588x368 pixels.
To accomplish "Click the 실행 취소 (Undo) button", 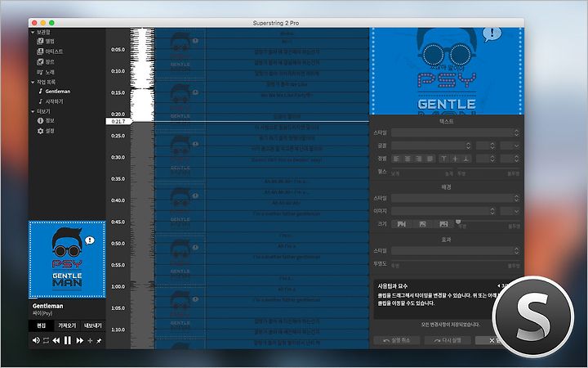I will click(397, 340).
